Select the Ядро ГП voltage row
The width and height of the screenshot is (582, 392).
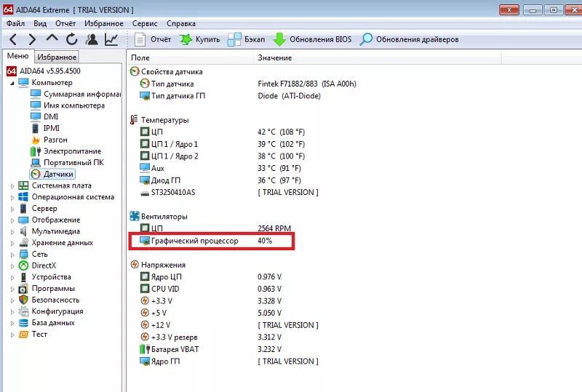tap(229, 361)
